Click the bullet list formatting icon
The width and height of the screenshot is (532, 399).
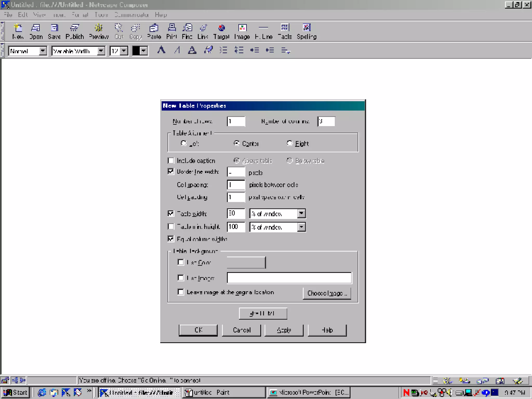pyautogui.click(x=223, y=50)
